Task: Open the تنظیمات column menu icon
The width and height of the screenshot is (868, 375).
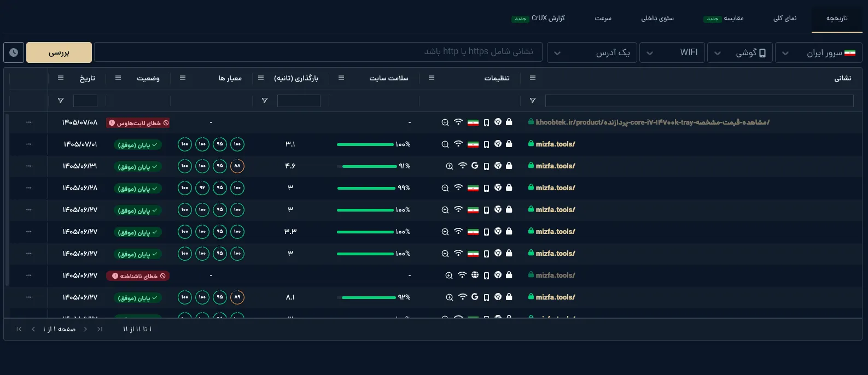Action: (x=432, y=78)
